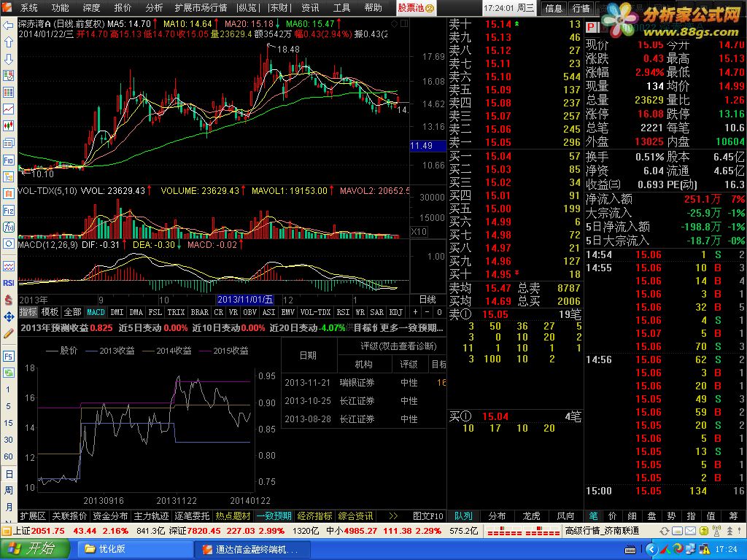
Task: Open the 日线 period selector
Action: click(427, 300)
